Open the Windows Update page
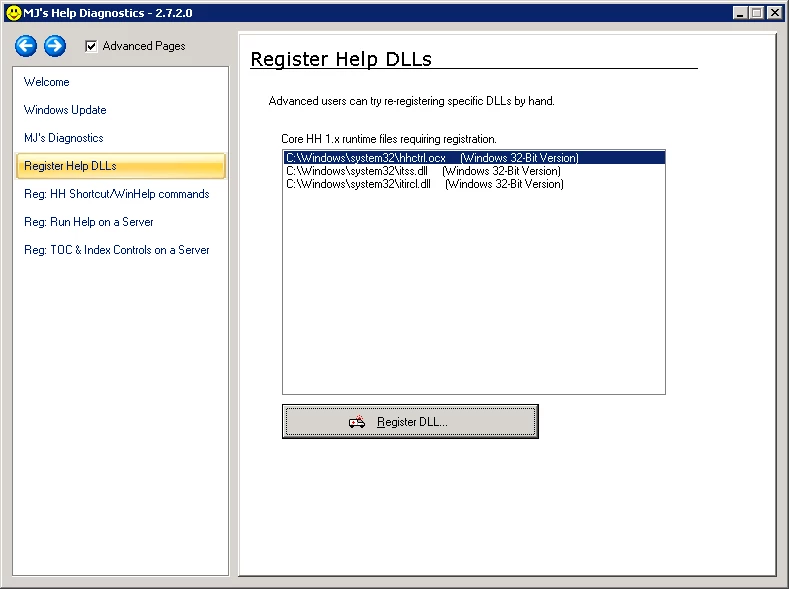 (x=65, y=110)
